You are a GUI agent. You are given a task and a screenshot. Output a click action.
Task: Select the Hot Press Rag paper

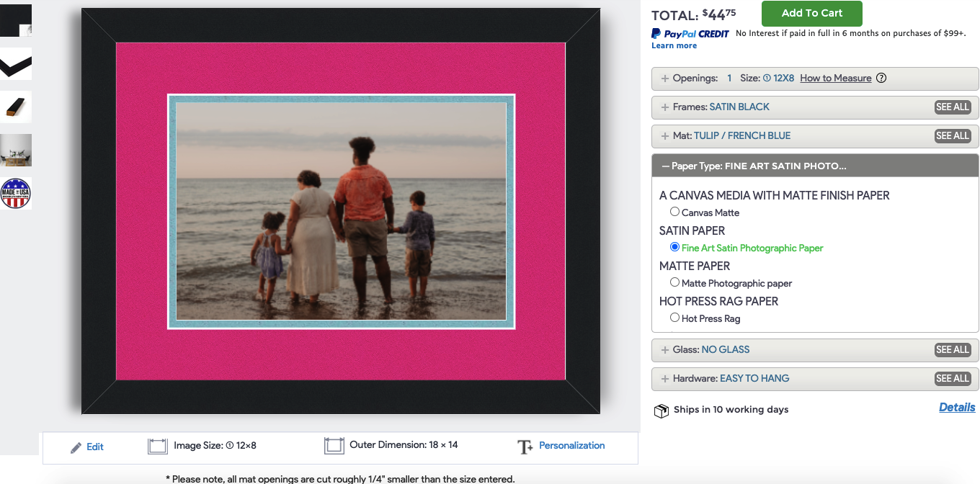point(674,317)
